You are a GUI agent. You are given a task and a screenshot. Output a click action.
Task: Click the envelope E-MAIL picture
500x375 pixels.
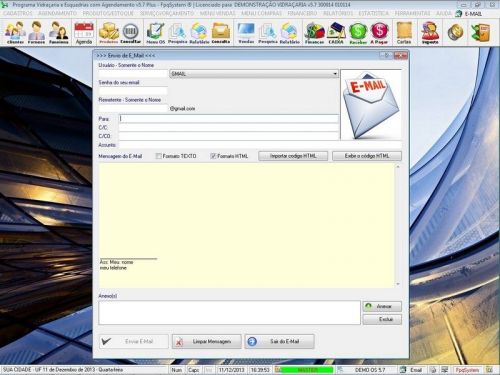point(371,105)
